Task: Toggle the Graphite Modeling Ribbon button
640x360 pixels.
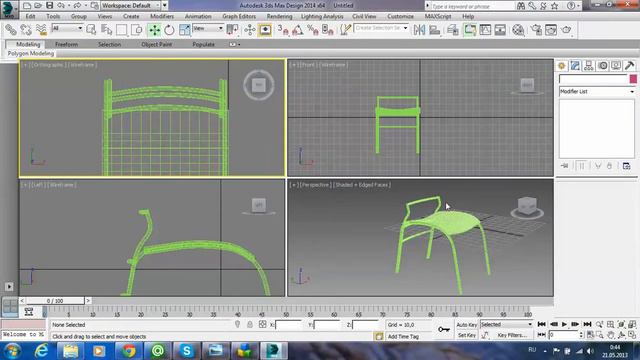Action: (x=470, y=29)
